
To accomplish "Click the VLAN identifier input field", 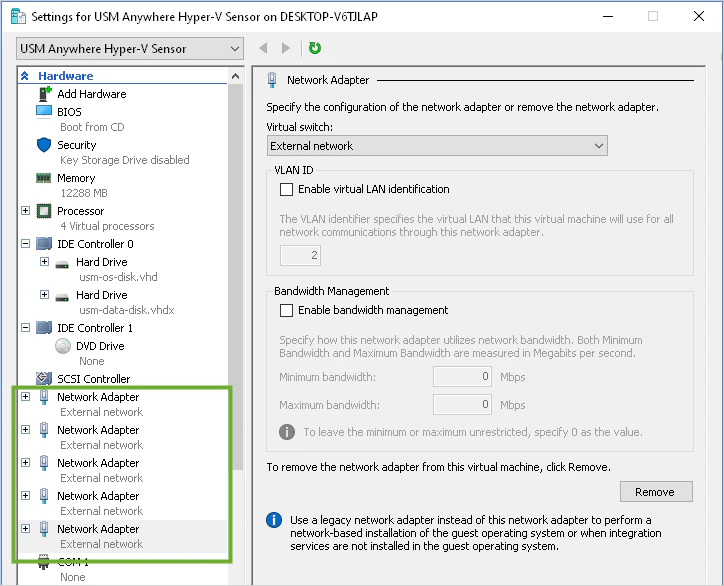I will click(x=300, y=255).
